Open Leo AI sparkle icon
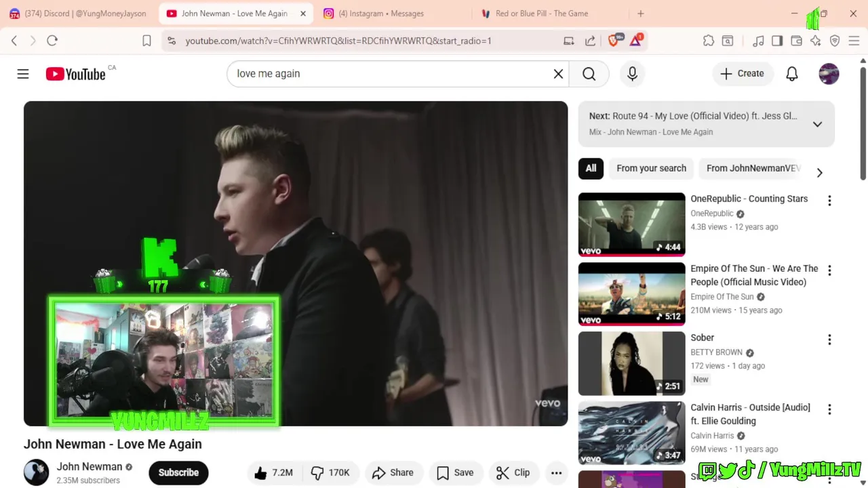Viewport: 868px width, 488px height. [x=815, y=41]
